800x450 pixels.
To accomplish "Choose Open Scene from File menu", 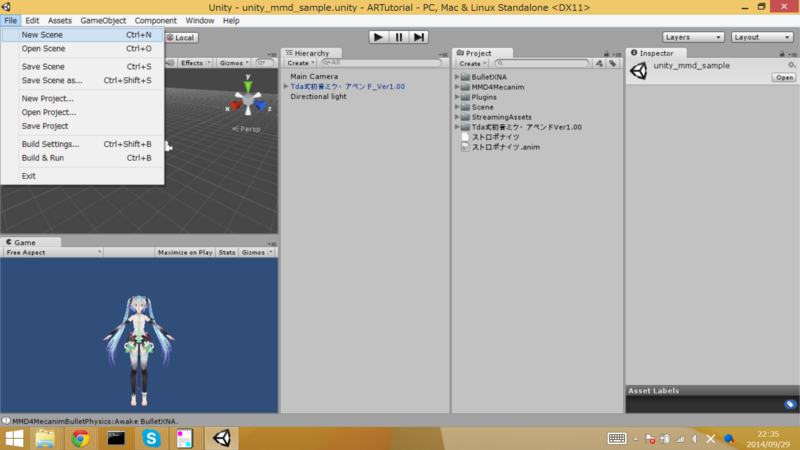I will point(83,48).
